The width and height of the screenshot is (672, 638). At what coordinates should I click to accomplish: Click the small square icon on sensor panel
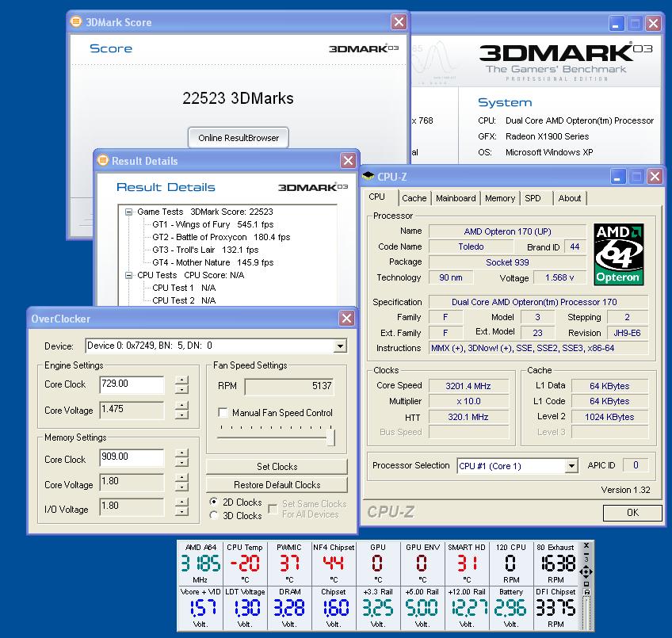coord(586,583)
